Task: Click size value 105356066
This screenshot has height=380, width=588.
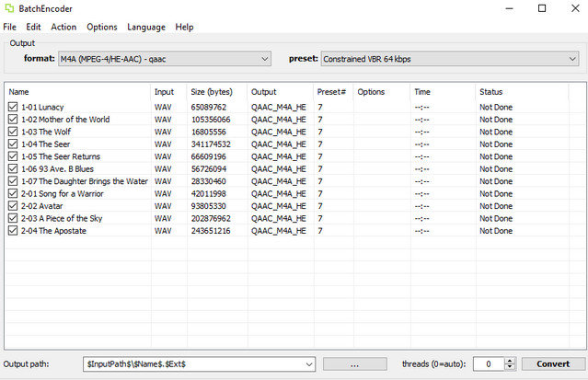Action: [211, 120]
